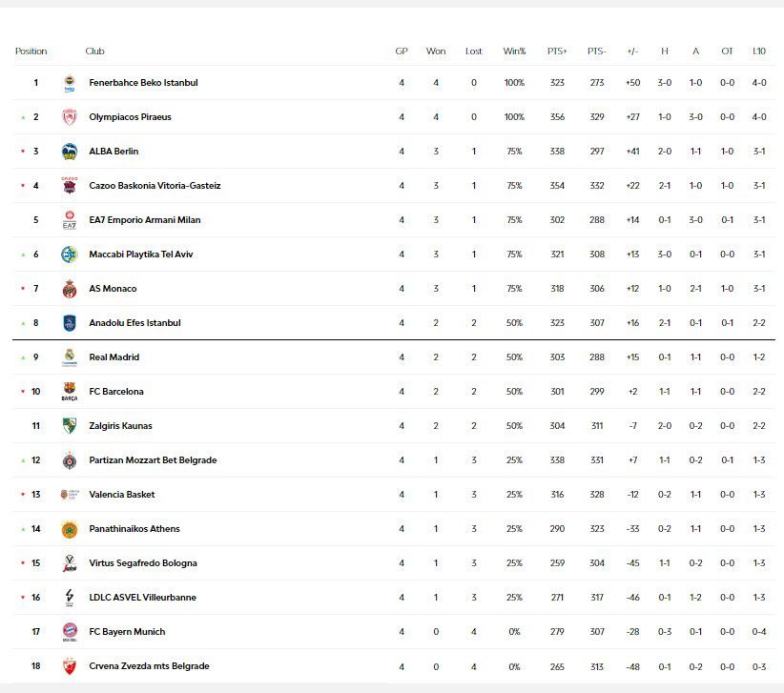784x693 pixels.
Task: Click the Fenerbahce Beko Istanbul club logo
Action: 69,84
